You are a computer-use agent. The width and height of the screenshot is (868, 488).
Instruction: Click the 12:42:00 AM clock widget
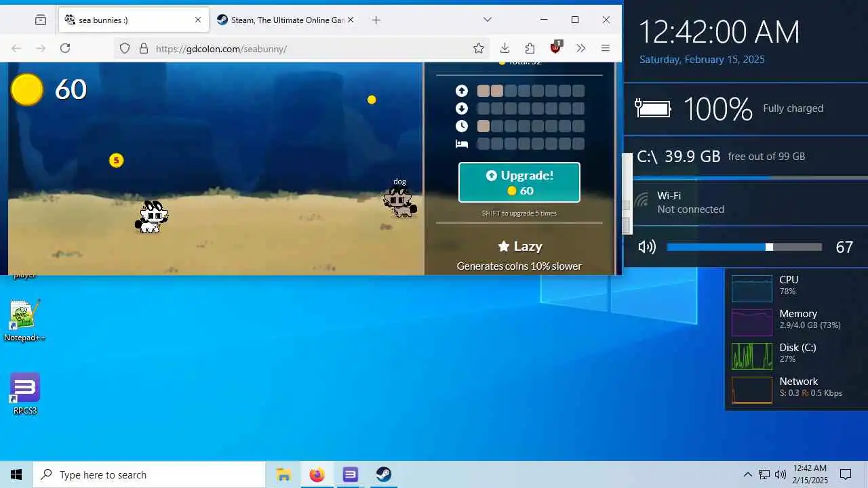(719, 32)
